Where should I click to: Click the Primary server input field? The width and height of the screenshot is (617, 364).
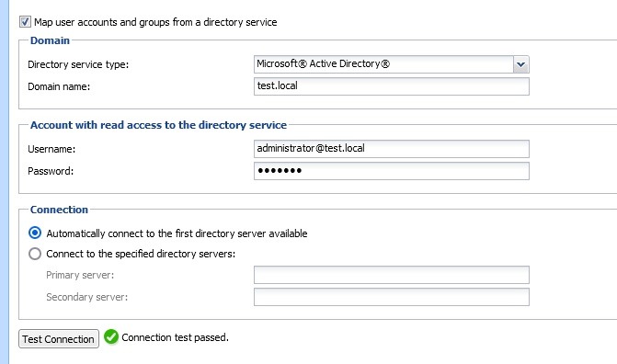pyautogui.click(x=391, y=275)
